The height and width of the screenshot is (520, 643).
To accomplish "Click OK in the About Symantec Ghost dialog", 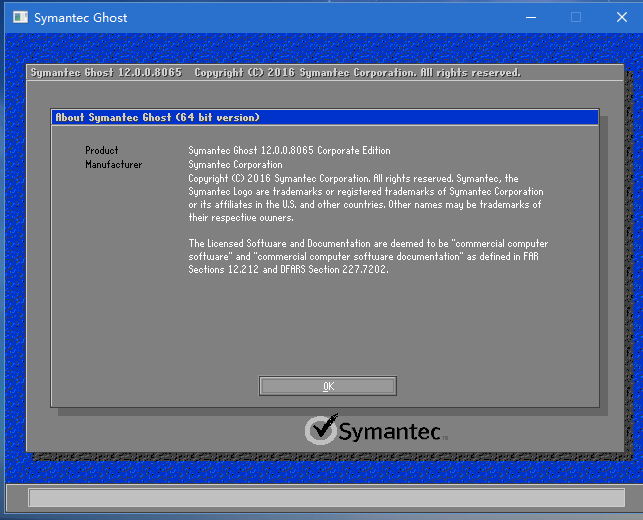I will [328, 386].
